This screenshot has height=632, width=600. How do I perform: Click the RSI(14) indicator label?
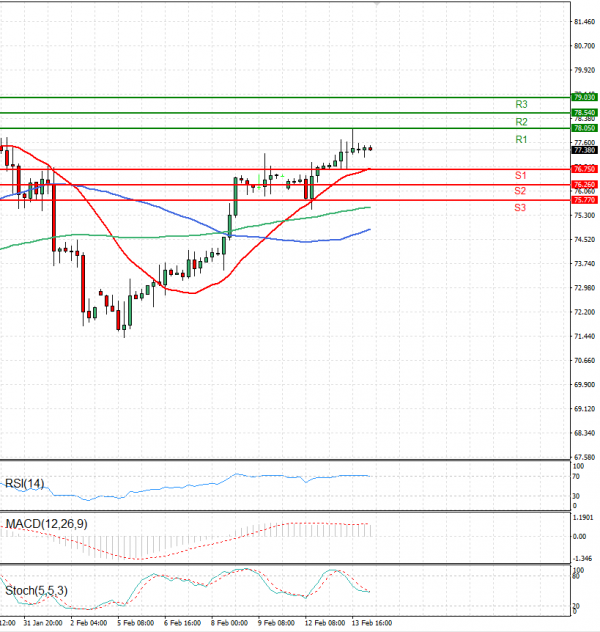point(24,483)
